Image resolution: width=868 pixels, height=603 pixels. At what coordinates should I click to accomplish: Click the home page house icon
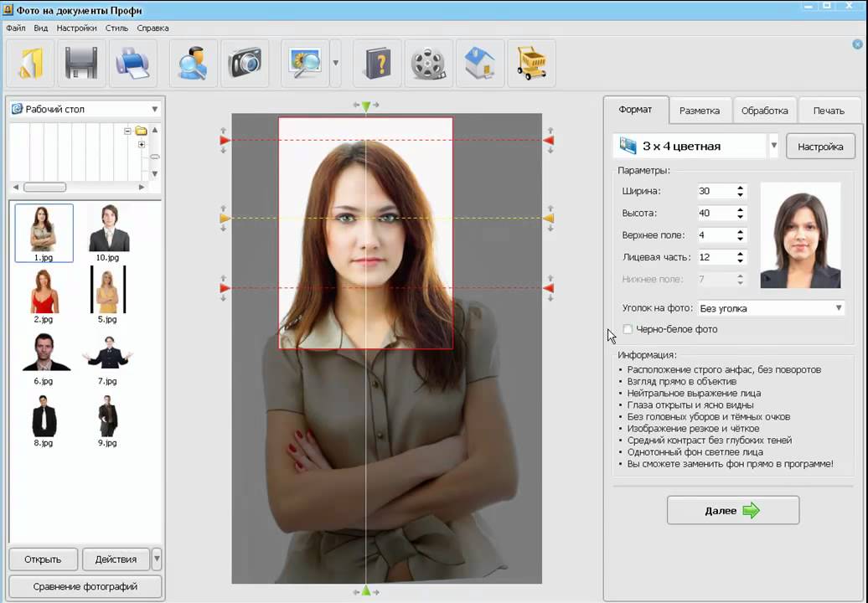point(480,64)
